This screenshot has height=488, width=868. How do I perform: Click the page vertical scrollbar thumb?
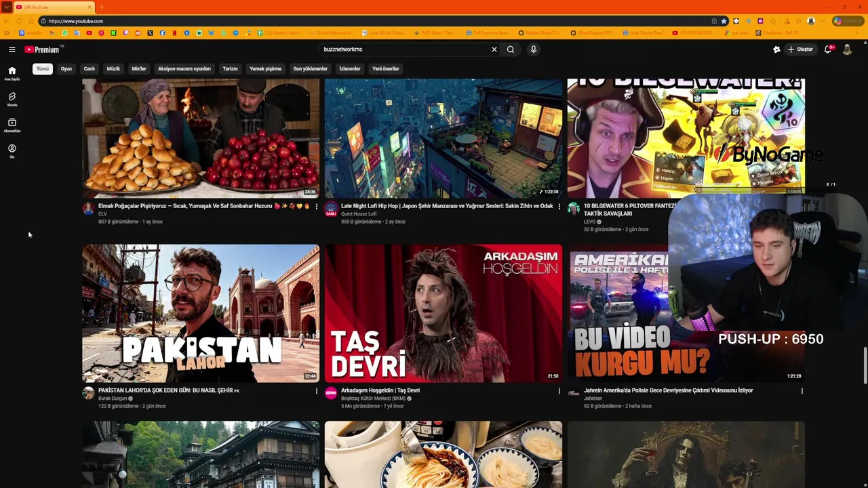coord(865,365)
